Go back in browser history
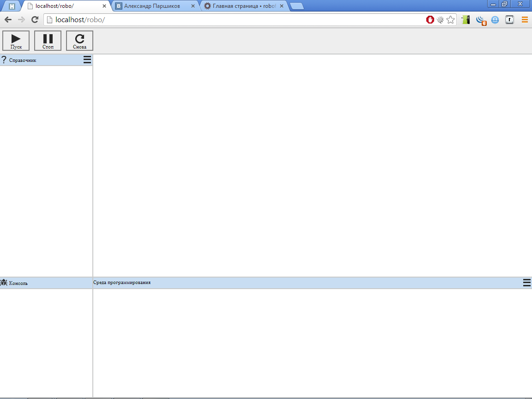 point(8,20)
